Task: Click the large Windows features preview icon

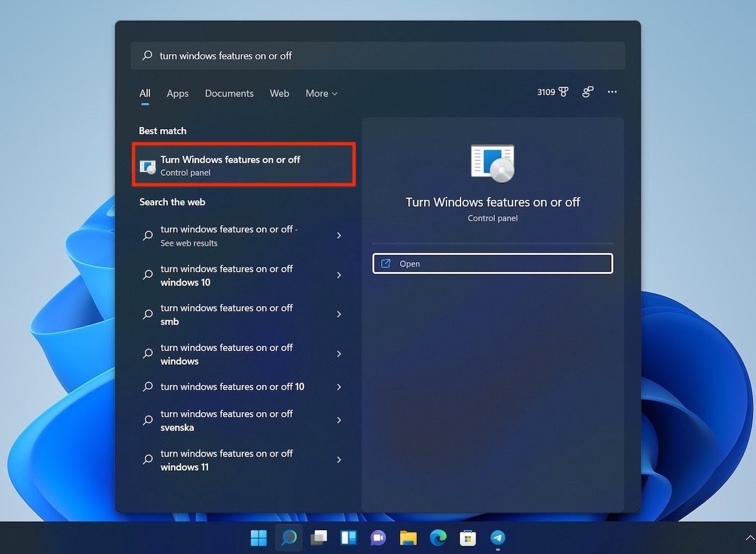Action: 493,163
